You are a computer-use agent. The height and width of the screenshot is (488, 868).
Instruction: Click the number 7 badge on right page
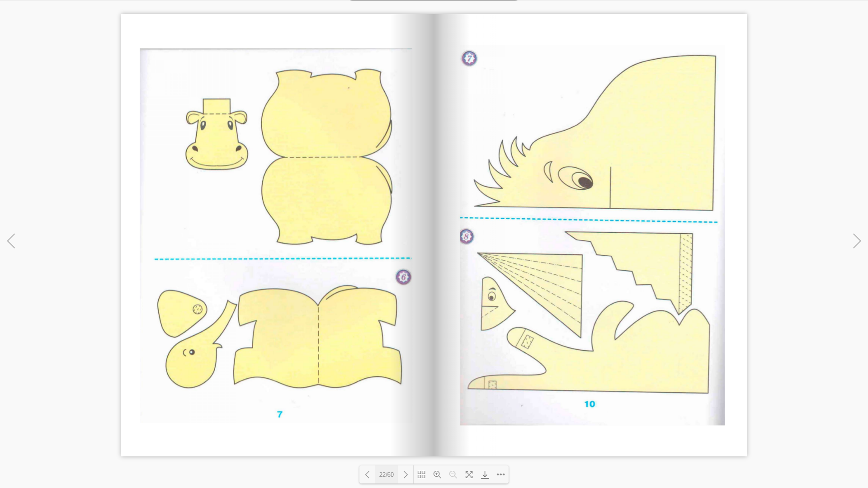pyautogui.click(x=469, y=58)
